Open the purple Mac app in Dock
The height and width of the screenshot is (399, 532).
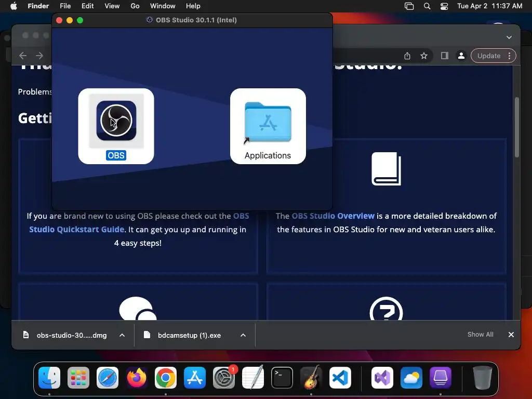click(441, 378)
